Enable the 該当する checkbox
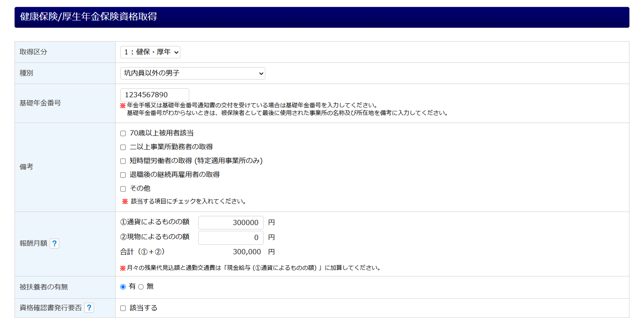 (123, 308)
